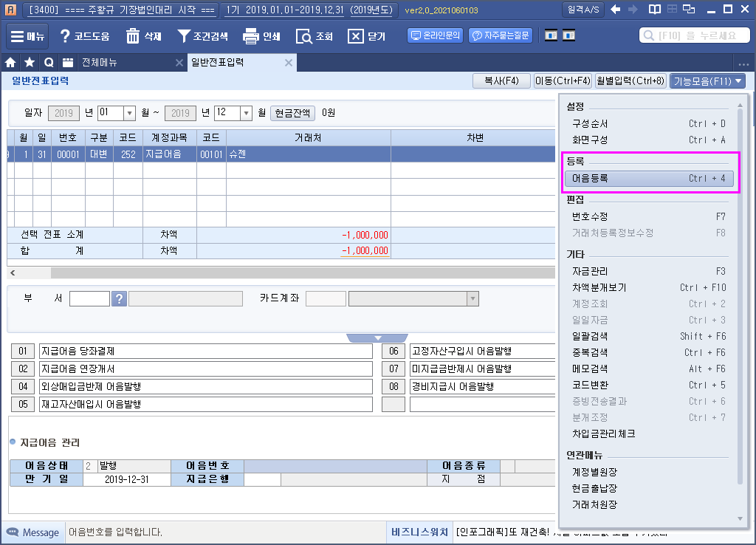This screenshot has height=545, width=756.
Task: Click 현금잔액 button
Action: click(x=292, y=113)
